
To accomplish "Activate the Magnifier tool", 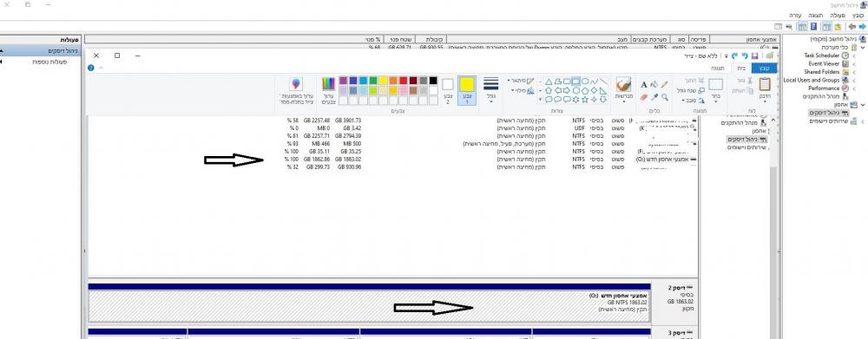I will click(x=664, y=97).
